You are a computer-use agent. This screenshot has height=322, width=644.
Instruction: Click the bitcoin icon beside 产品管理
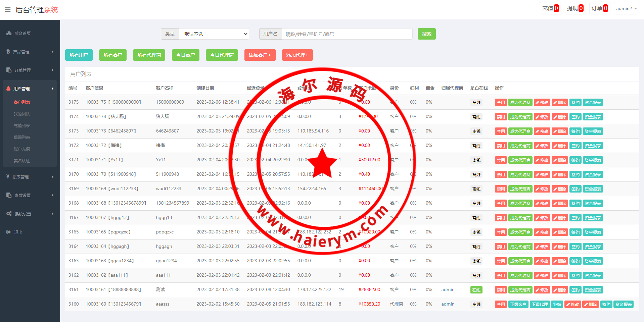(8, 52)
